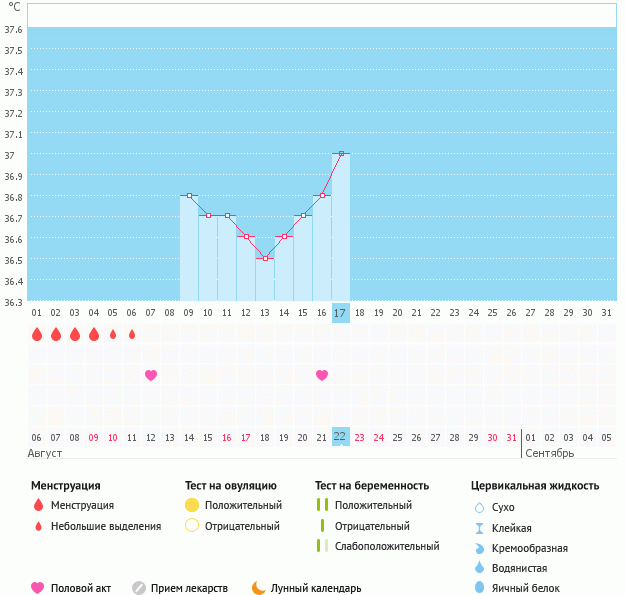626x595 pixels.
Task: Click the pink heart on cycle day 07
Action: [151, 375]
